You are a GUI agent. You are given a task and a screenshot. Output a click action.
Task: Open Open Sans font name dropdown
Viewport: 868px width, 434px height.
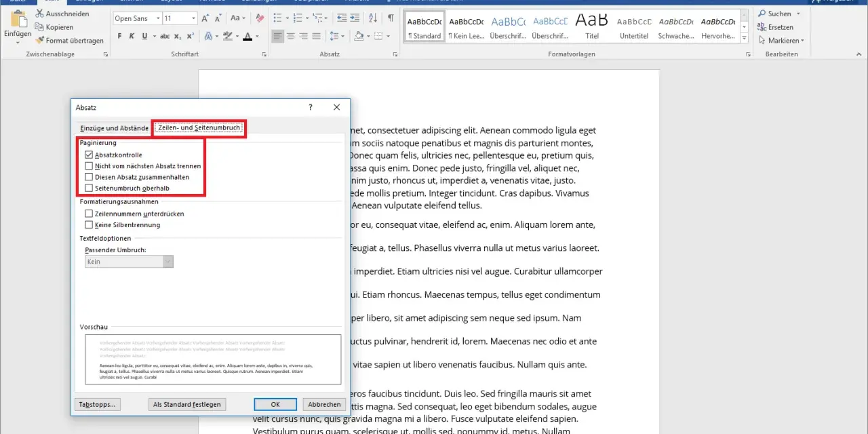158,18
